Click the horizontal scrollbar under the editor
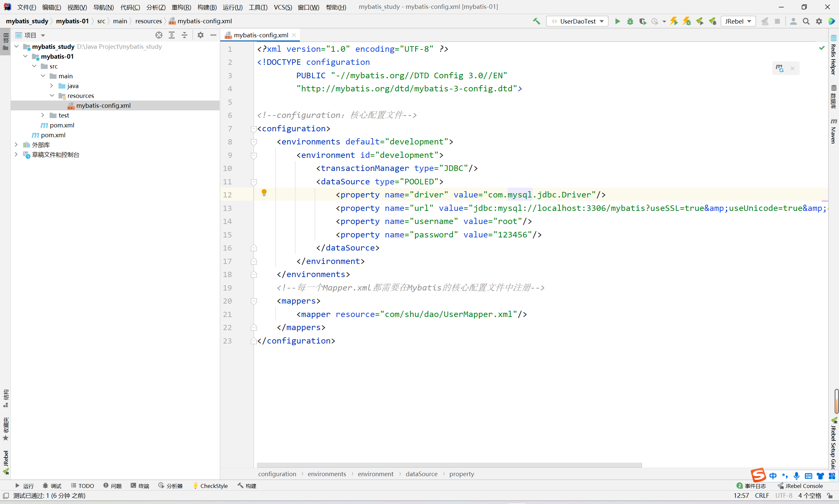Image resolution: width=839 pixels, height=504 pixels. (x=449, y=465)
